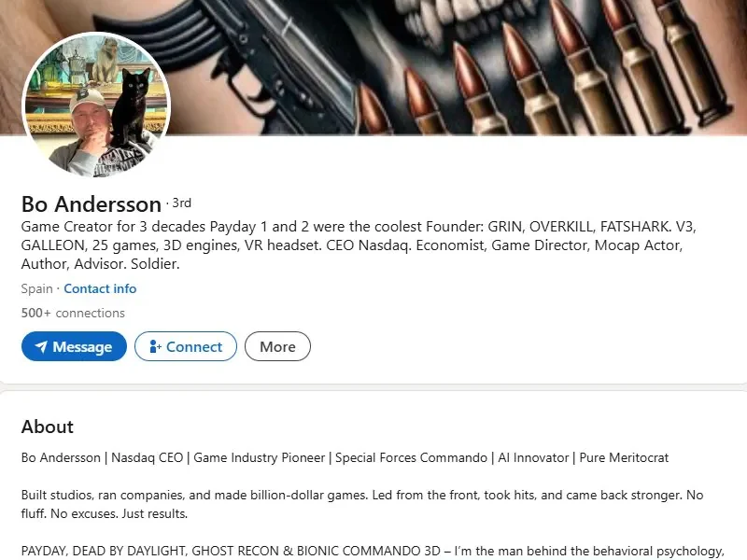Open the Contact info link
Viewport: 747px width, 560px height.
point(100,288)
